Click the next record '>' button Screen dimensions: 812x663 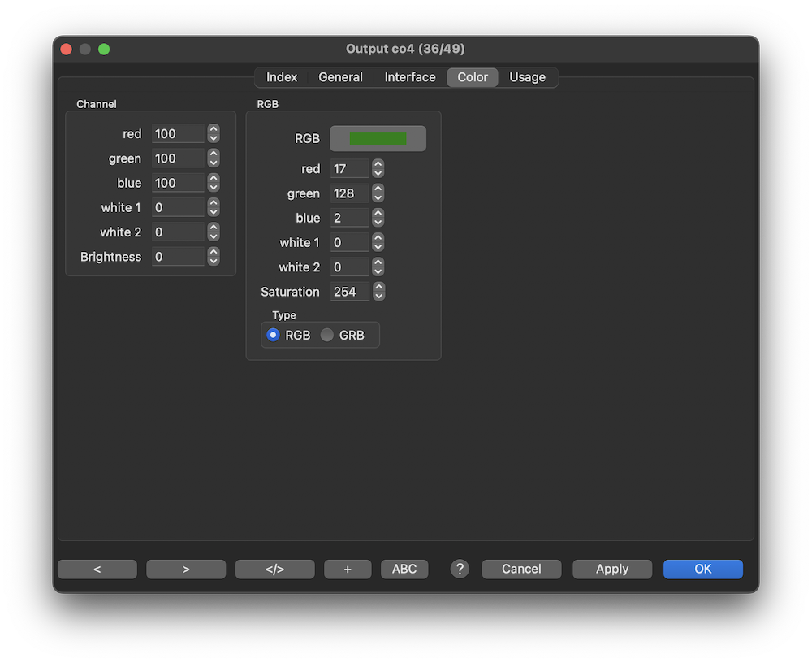(x=186, y=569)
